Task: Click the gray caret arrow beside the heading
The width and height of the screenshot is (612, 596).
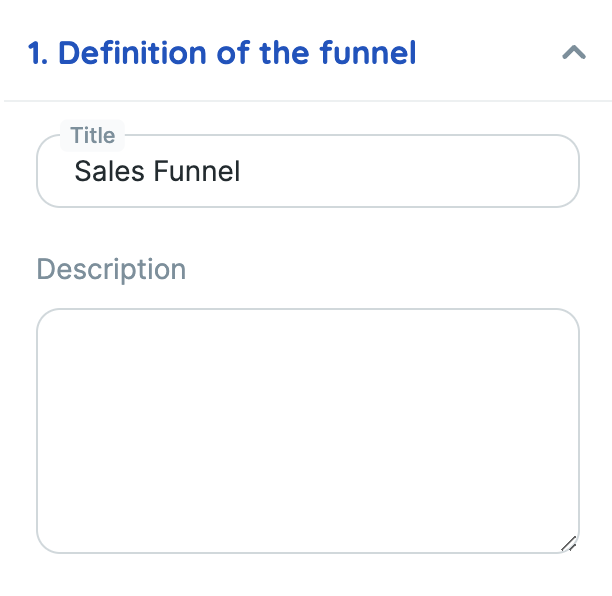Action: click(574, 52)
